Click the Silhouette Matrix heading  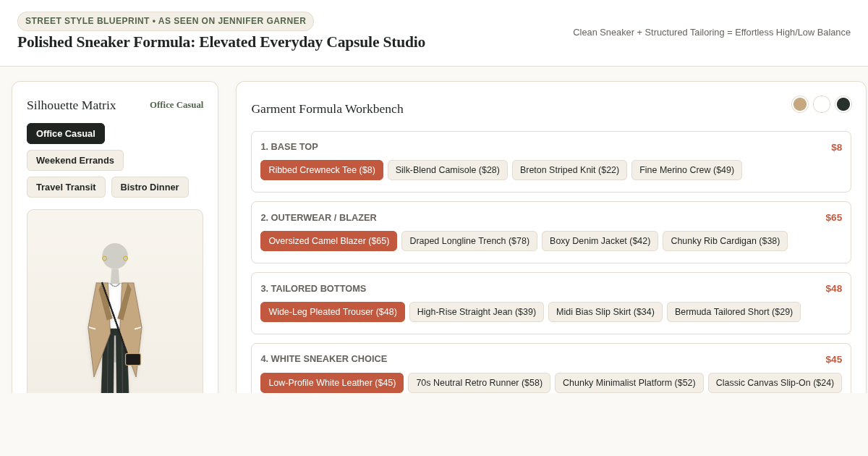pos(71,105)
